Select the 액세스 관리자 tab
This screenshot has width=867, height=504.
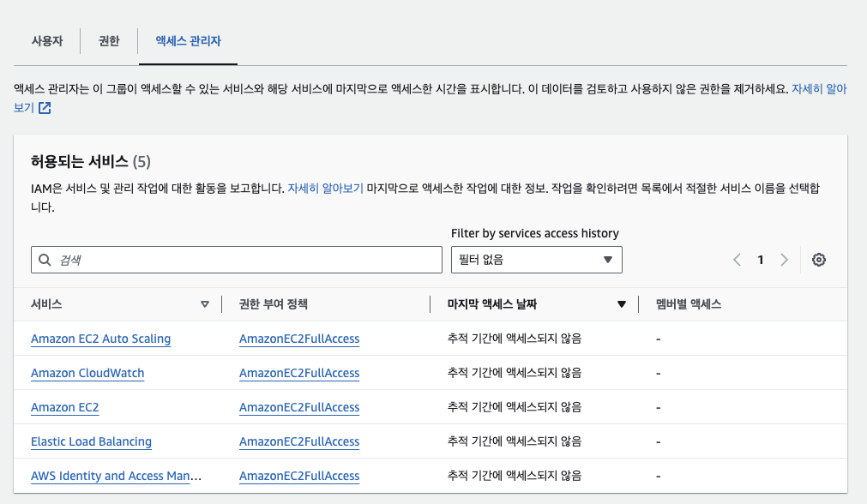[188, 40]
